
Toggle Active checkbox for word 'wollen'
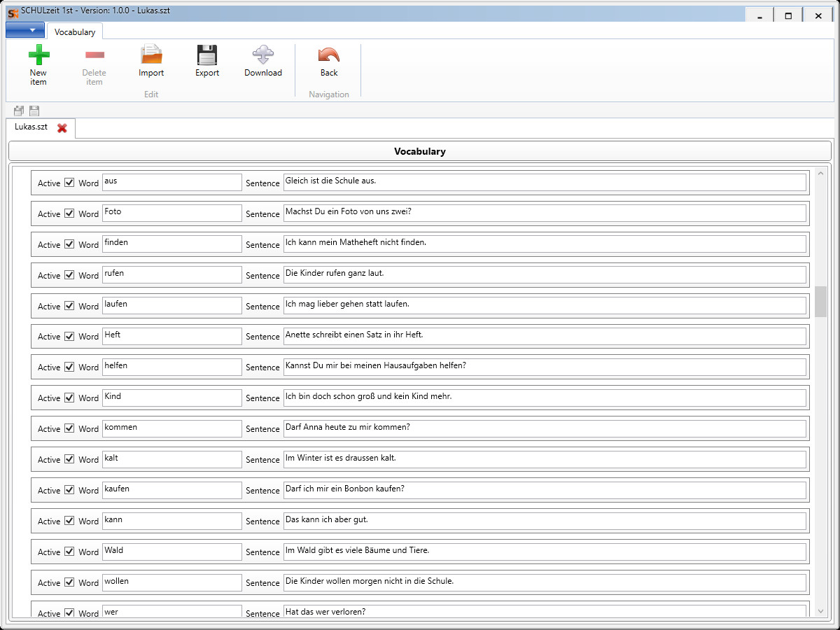(69, 582)
